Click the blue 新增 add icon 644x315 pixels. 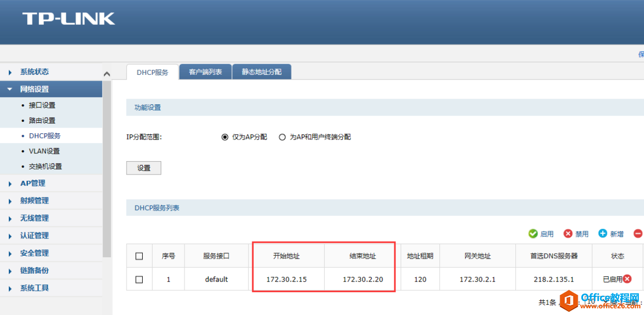click(603, 234)
